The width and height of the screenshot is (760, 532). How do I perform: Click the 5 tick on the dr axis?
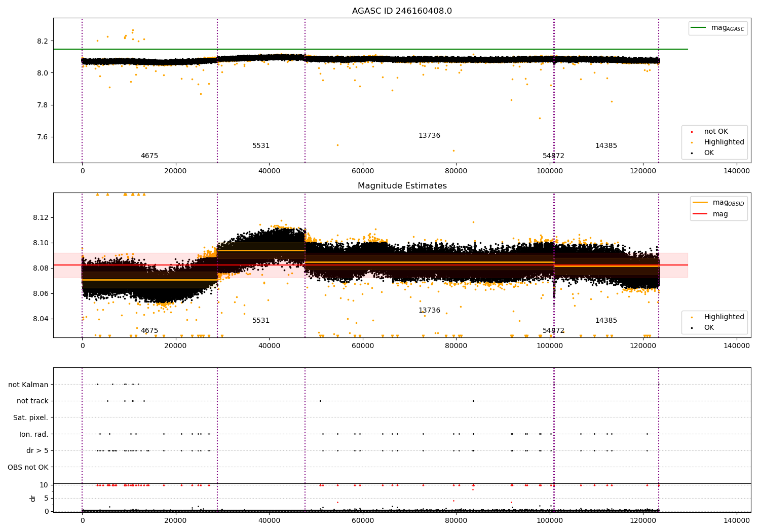tap(46, 499)
